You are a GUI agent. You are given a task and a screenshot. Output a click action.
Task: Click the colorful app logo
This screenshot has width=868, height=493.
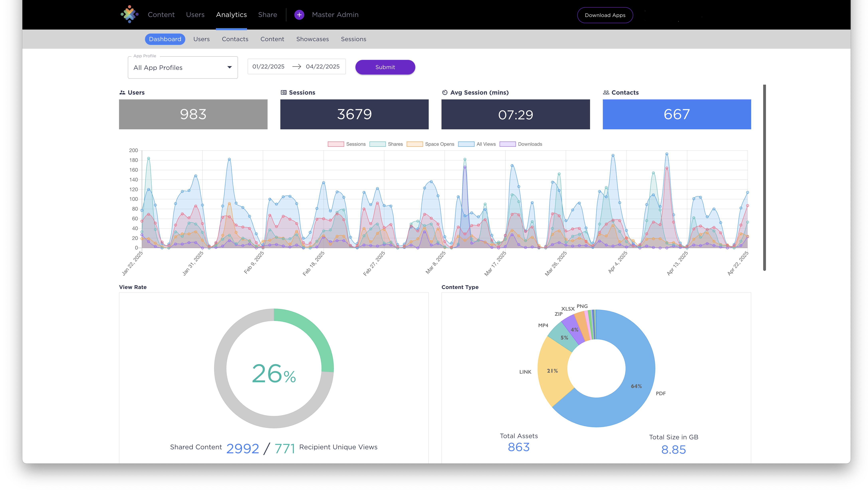click(x=129, y=14)
